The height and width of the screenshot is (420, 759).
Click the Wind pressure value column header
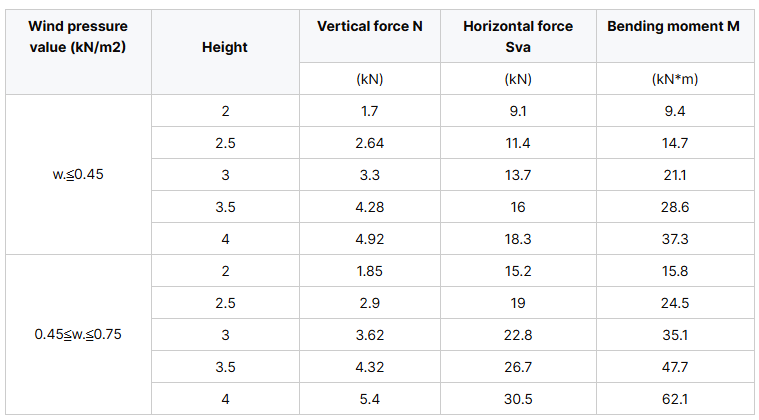pos(78,37)
